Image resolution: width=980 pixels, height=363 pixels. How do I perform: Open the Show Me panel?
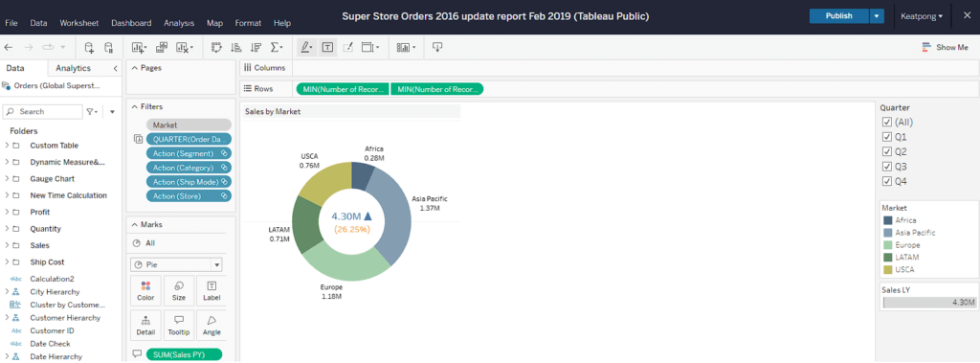(945, 48)
